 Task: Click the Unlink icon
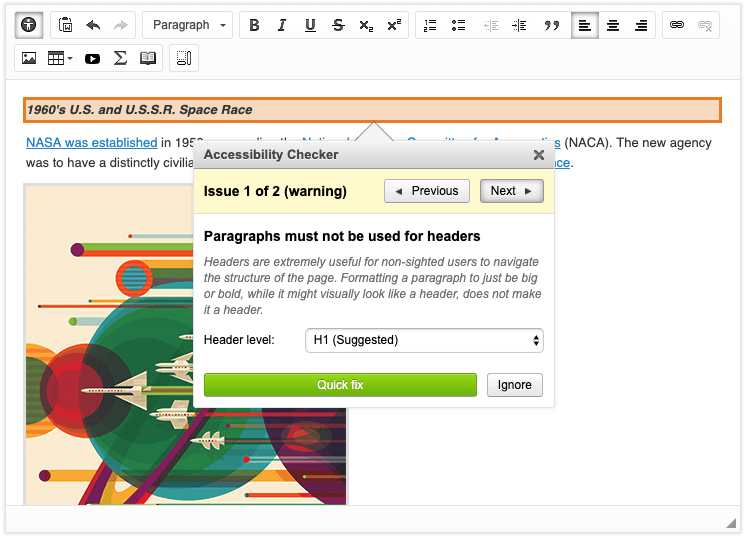click(x=705, y=25)
